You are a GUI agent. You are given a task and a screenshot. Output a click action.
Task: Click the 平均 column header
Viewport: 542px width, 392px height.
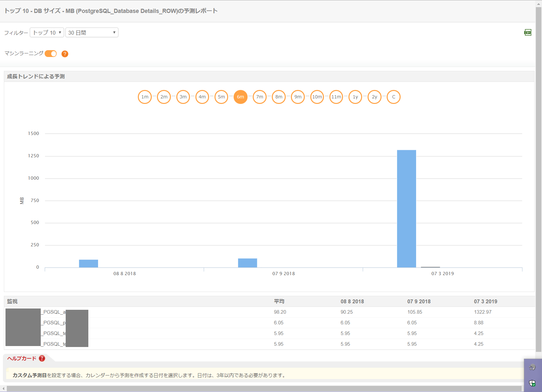279,301
